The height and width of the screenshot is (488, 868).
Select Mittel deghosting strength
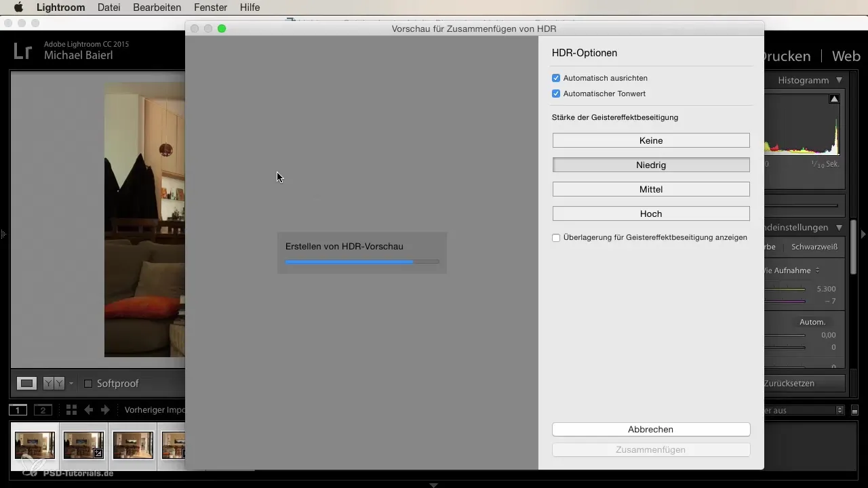click(651, 189)
